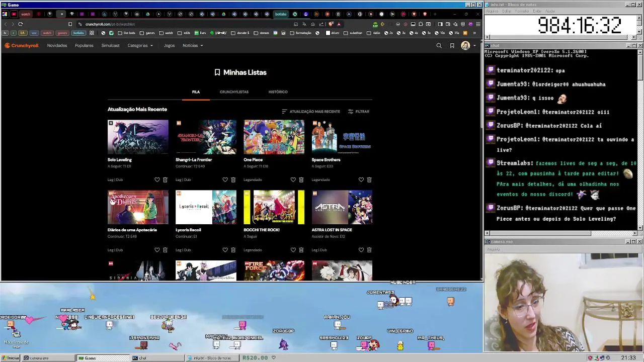Image resolution: width=644 pixels, height=362 pixels.
Task: Open the games bookmark folder
Action: pyautogui.click(x=148, y=33)
